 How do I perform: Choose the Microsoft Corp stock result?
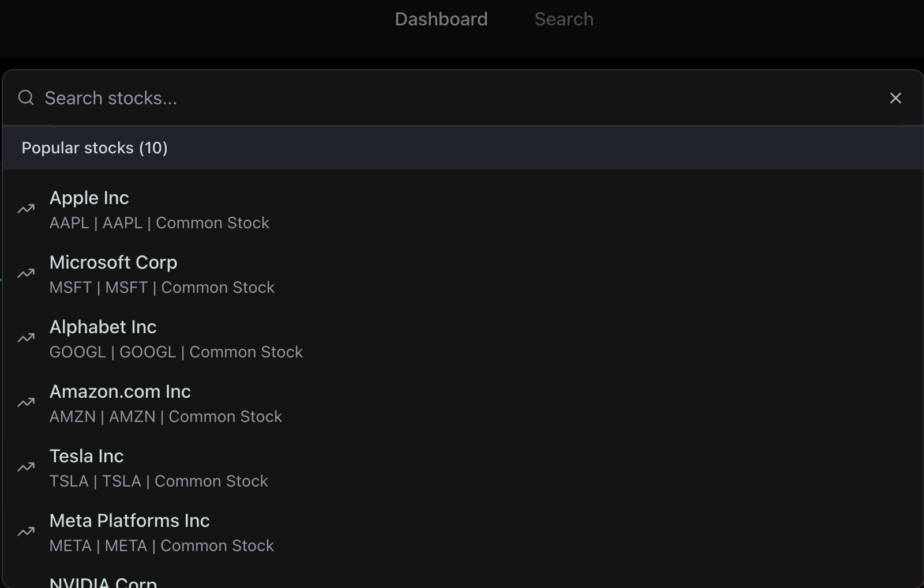[114, 263]
